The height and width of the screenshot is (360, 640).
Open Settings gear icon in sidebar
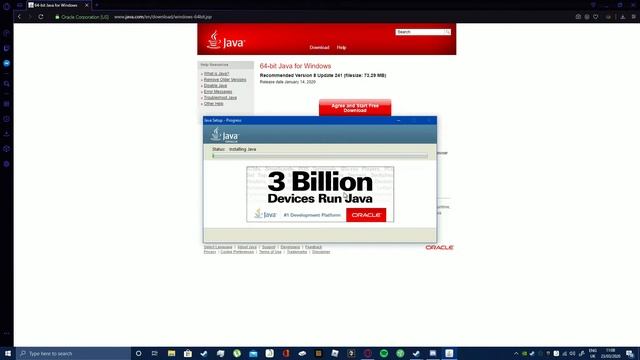[7, 164]
